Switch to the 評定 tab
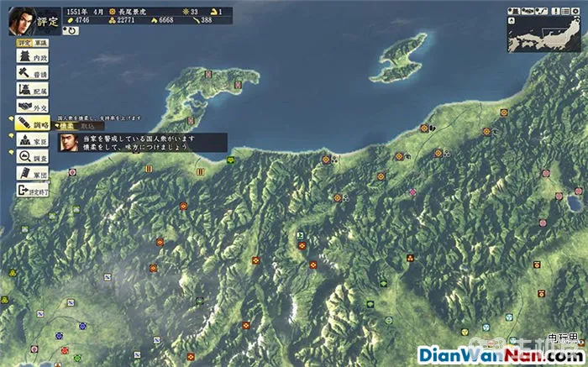 point(24,43)
